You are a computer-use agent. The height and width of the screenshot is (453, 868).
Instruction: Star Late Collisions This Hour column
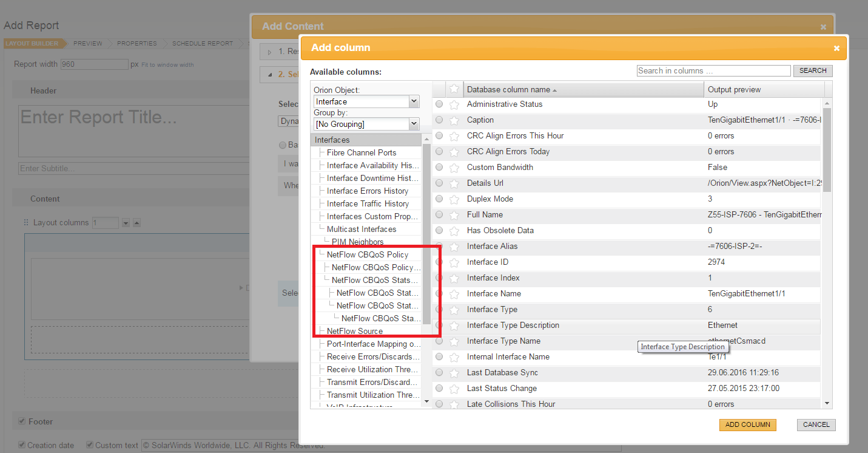454,404
